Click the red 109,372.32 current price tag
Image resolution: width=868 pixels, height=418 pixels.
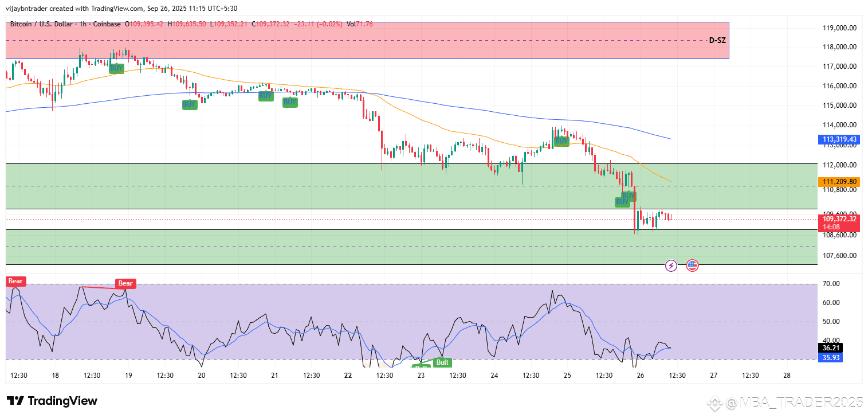coord(839,219)
